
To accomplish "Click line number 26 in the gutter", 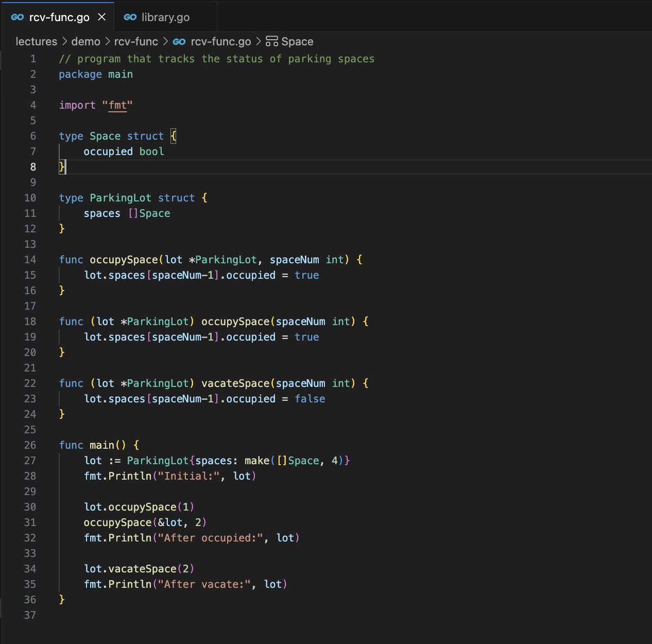I will pyautogui.click(x=30, y=445).
